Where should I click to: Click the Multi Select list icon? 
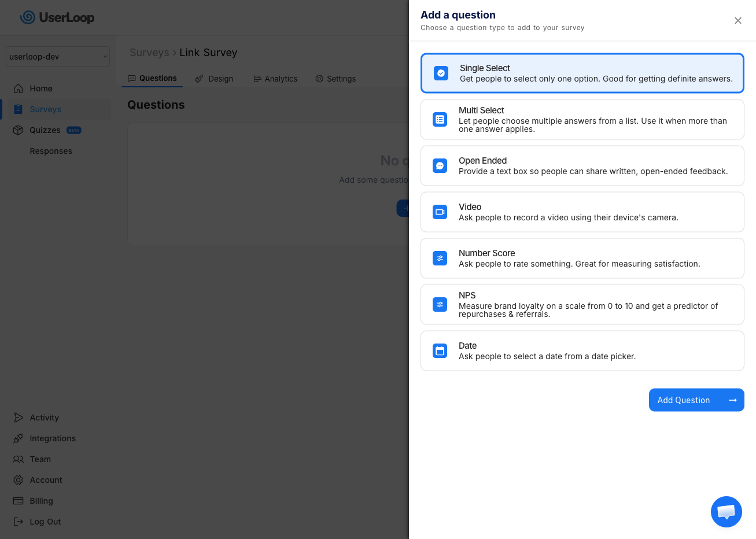(440, 120)
